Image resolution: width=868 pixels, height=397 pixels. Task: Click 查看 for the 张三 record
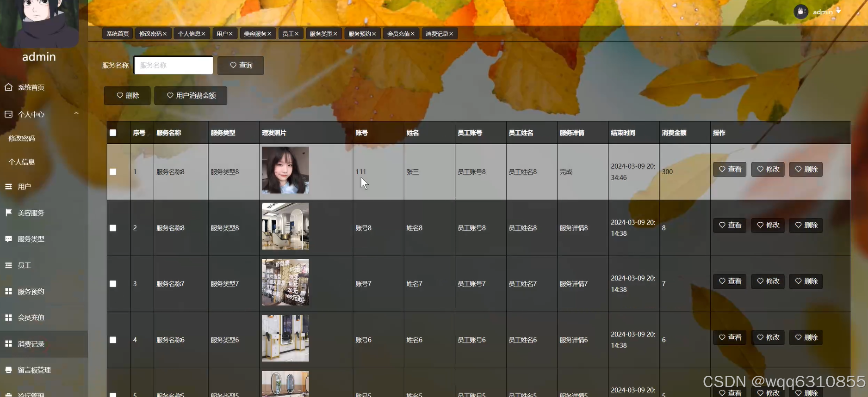pos(730,170)
